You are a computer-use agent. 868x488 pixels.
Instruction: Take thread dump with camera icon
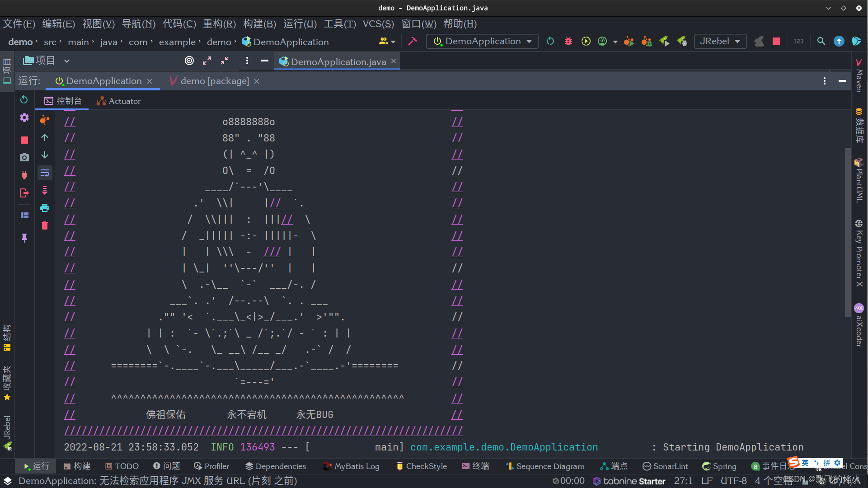pos(24,157)
